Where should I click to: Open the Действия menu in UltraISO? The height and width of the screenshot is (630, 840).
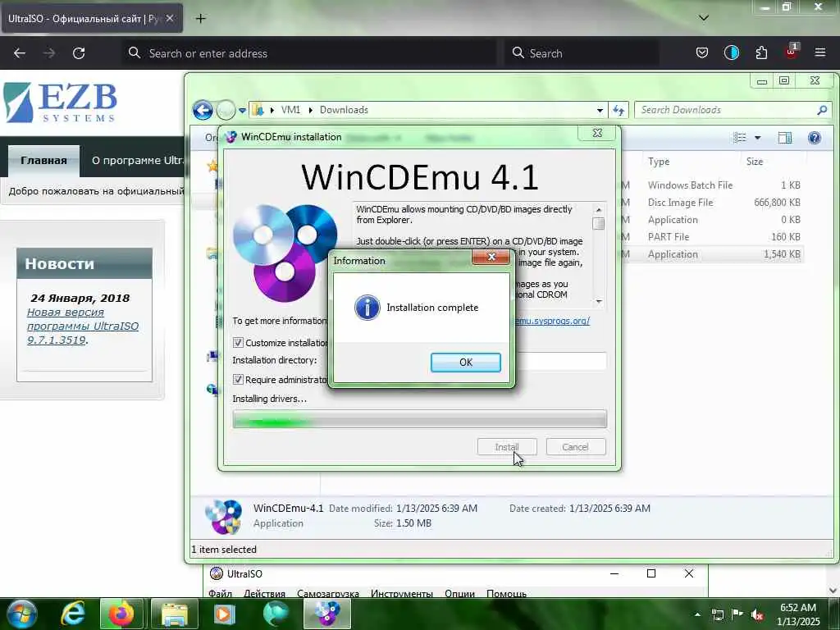(264, 593)
